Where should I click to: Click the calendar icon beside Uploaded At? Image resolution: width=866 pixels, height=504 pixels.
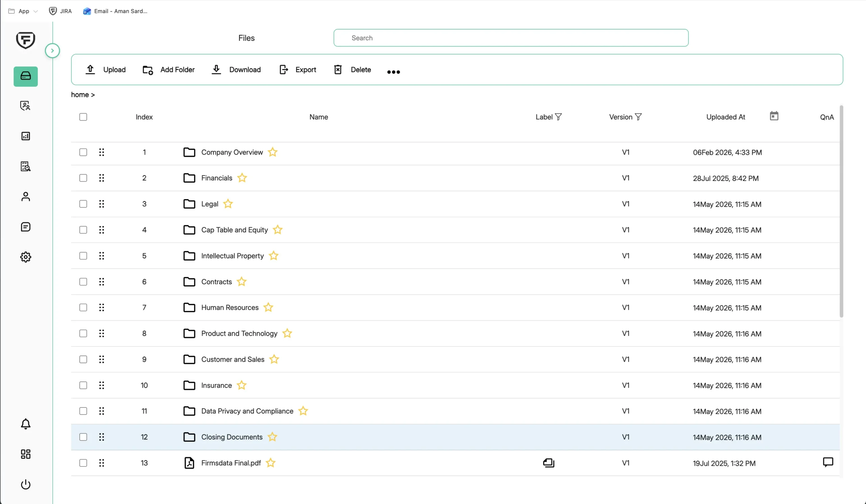[774, 116]
